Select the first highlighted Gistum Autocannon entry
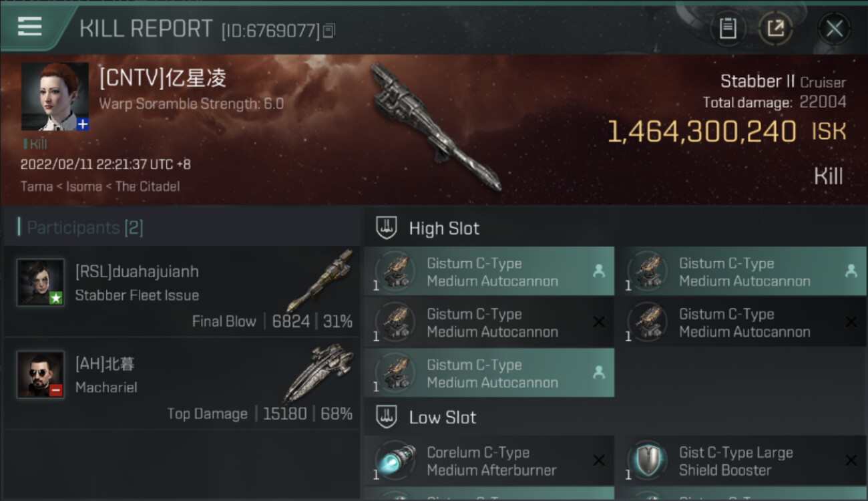 [489, 271]
